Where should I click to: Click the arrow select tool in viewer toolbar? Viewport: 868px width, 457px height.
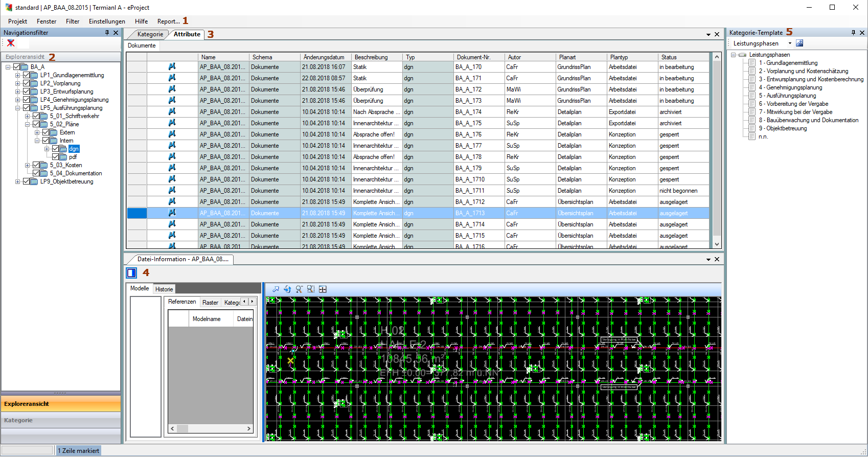pos(276,289)
